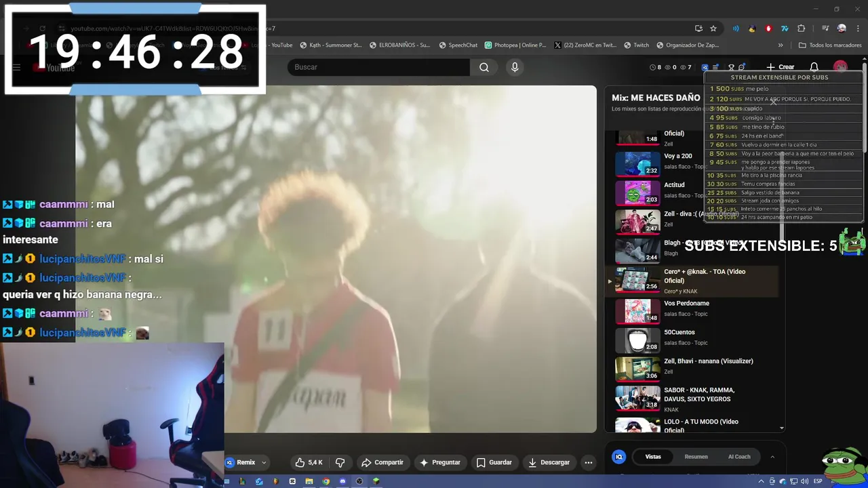Open File Explorer from the taskbar
868x488 pixels.
click(309, 481)
